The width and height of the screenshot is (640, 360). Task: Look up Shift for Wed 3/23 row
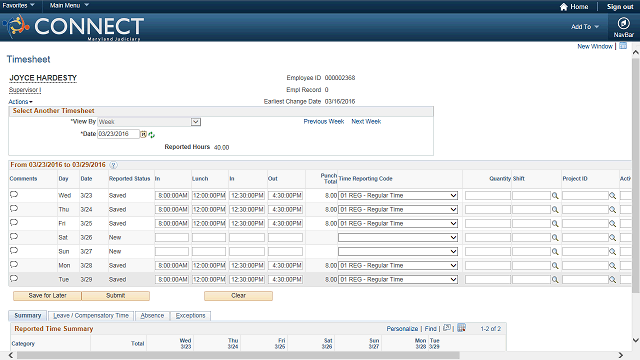click(x=555, y=196)
